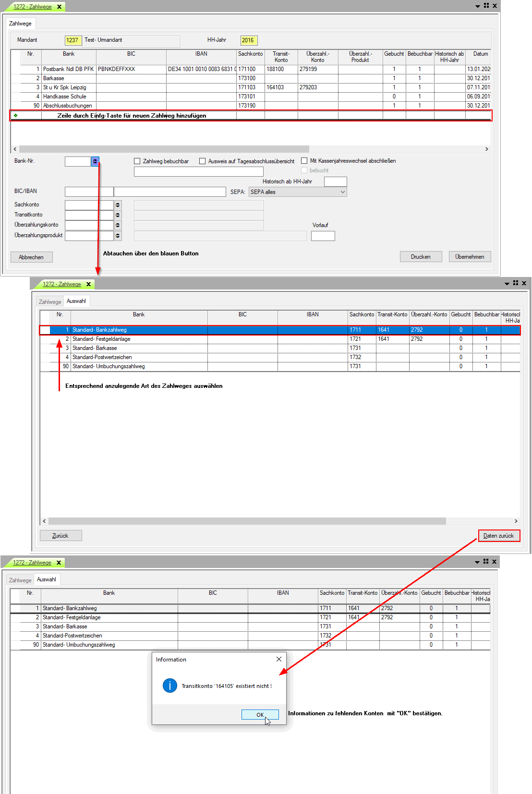The height and width of the screenshot is (794, 532).
Task: Click the blue lookup button beside Bank-Nr.
Action: pyautogui.click(x=95, y=162)
